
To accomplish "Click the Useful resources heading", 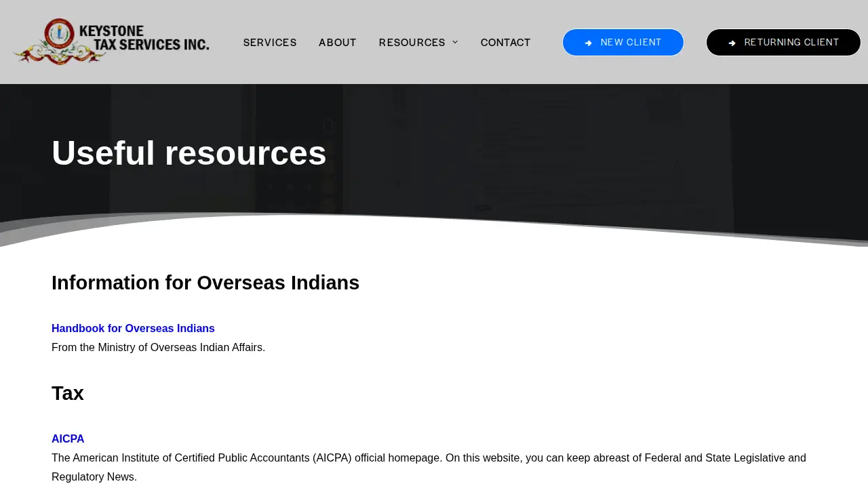I will click(x=189, y=152).
